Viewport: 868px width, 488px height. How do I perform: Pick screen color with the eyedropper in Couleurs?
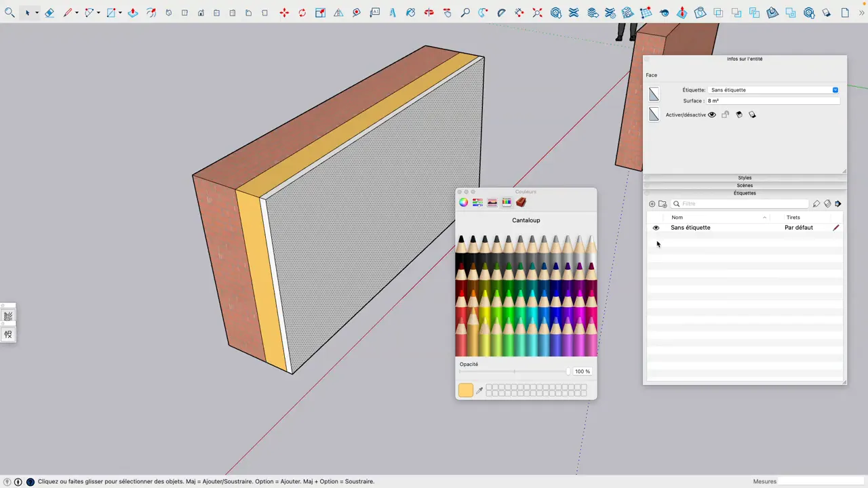point(480,390)
